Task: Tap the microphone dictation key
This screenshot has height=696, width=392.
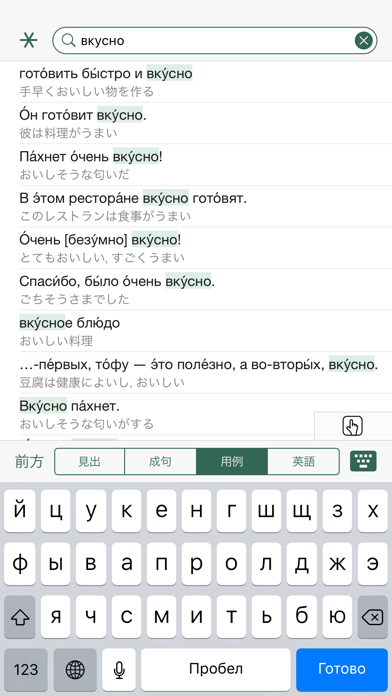Action: [x=119, y=669]
